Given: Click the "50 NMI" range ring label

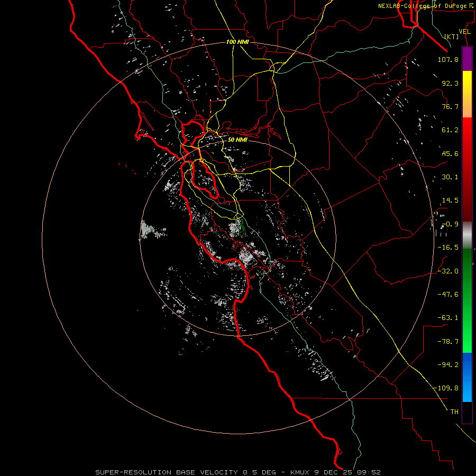Looking at the screenshot, I should (237, 140).
